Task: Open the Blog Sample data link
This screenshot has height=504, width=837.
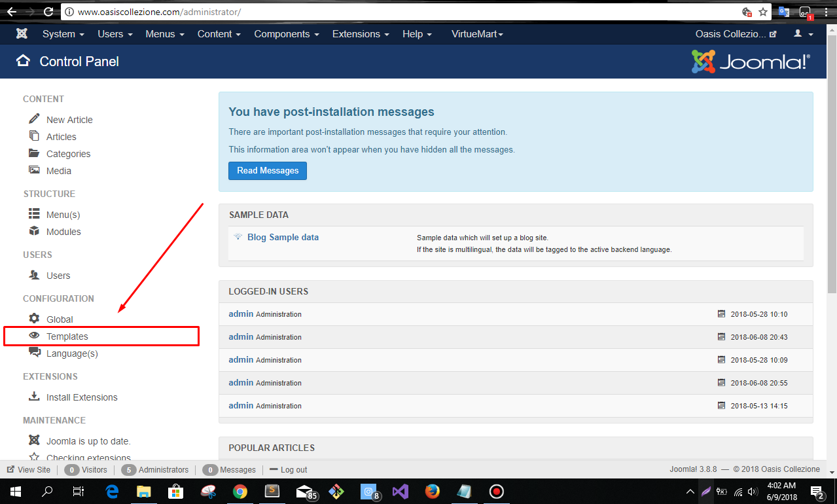Action: point(283,237)
